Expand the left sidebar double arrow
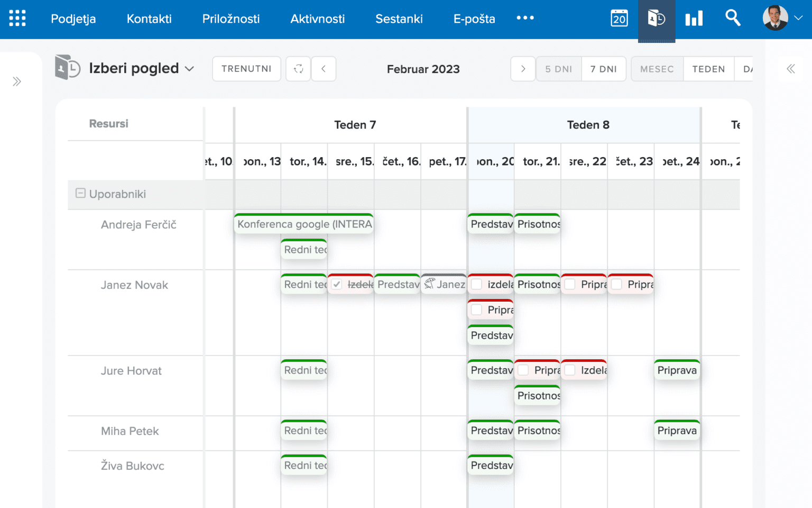The width and height of the screenshot is (812, 508). (x=17, y=81)
